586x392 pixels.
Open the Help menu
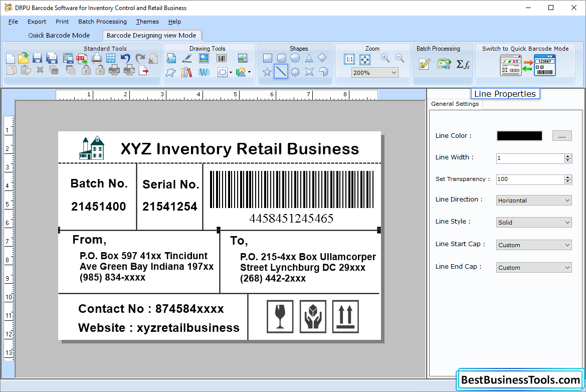174,22
